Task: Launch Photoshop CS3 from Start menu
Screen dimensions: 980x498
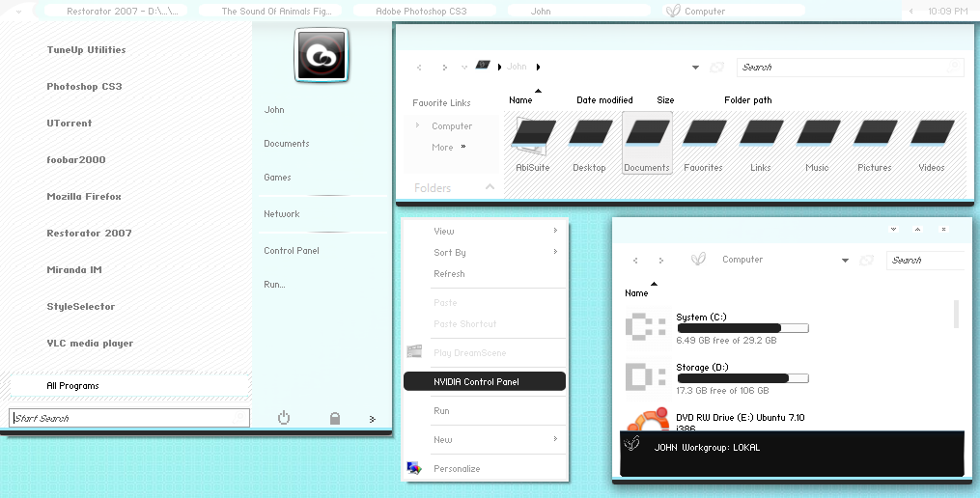Action: (84, 86)
